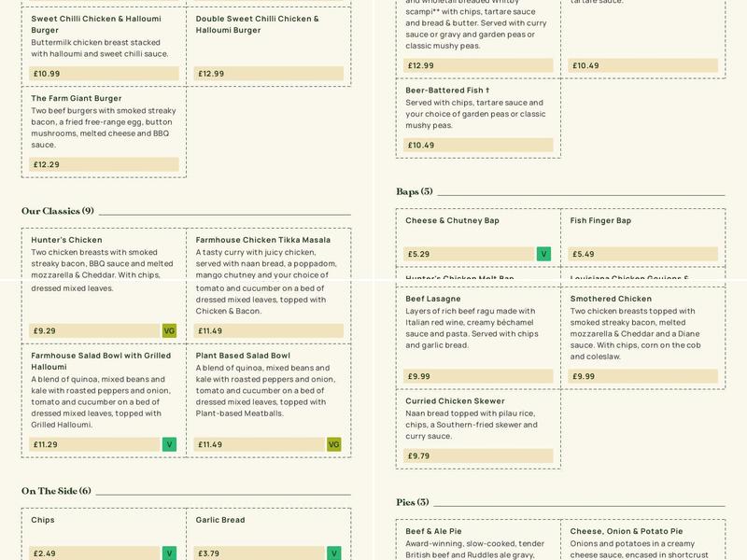This screenshot has width=747, height=560.
Task: Select the Curried Chicken Skewer title
Action: 455,401
